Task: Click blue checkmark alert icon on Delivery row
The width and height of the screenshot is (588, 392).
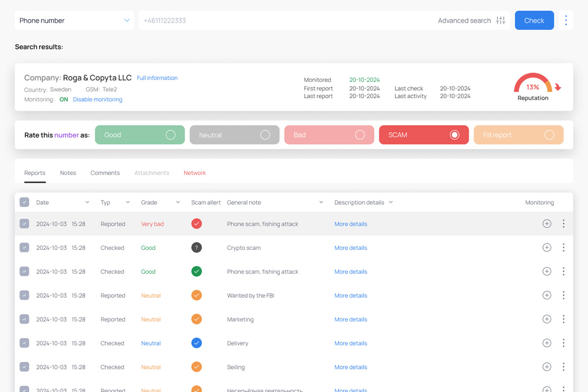Action: tap(196, 343)
